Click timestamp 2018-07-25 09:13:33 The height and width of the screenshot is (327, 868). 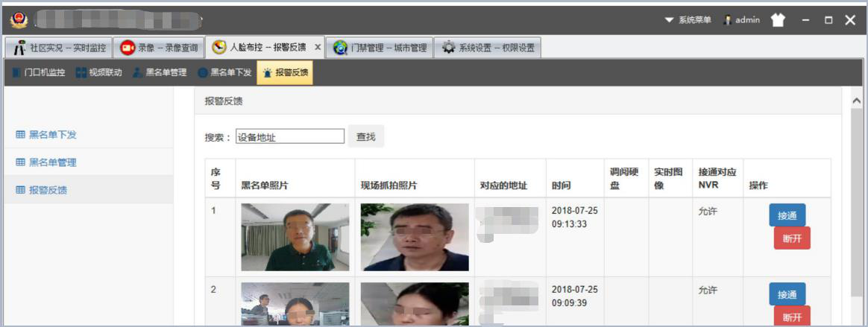pos(575,218)
